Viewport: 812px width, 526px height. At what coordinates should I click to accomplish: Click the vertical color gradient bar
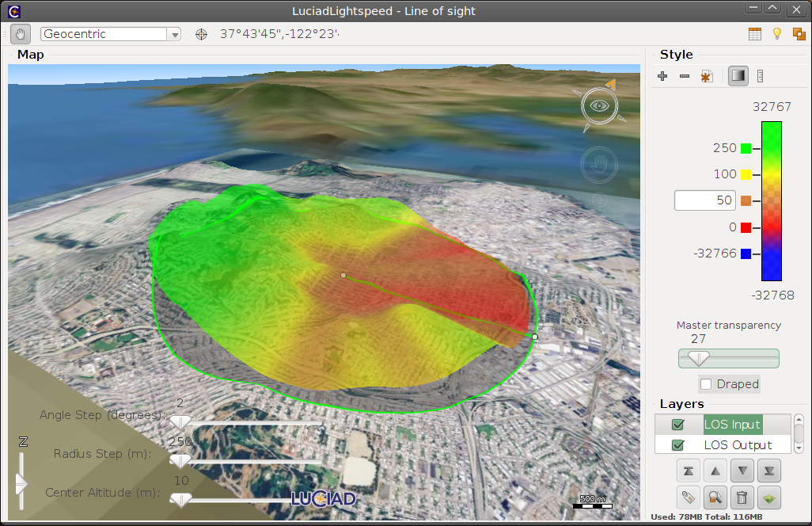[771, 201]
